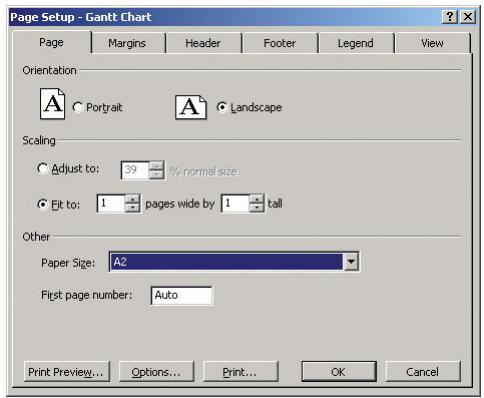Viewport: 484px width, 398px height.
Task: Open the help question mark button
Action: (x=450, y=16)
